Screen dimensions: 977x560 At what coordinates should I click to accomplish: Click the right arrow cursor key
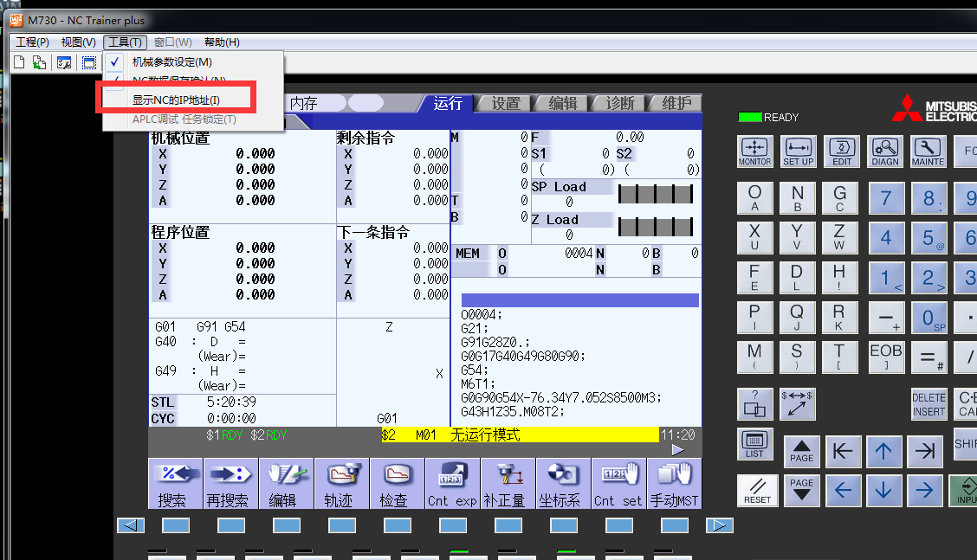click(925, 490)
